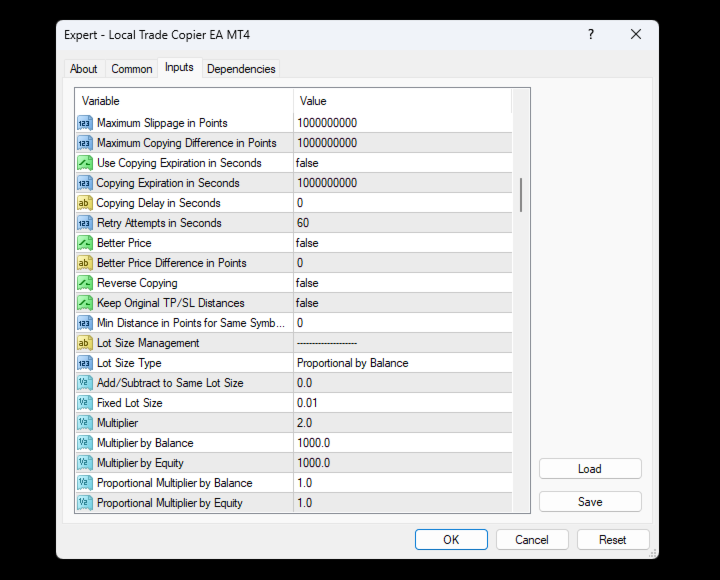Image resolution: width=720 pixels, height=580 pixels.
Task: Click the Cancel button
Action: (532, 540)
